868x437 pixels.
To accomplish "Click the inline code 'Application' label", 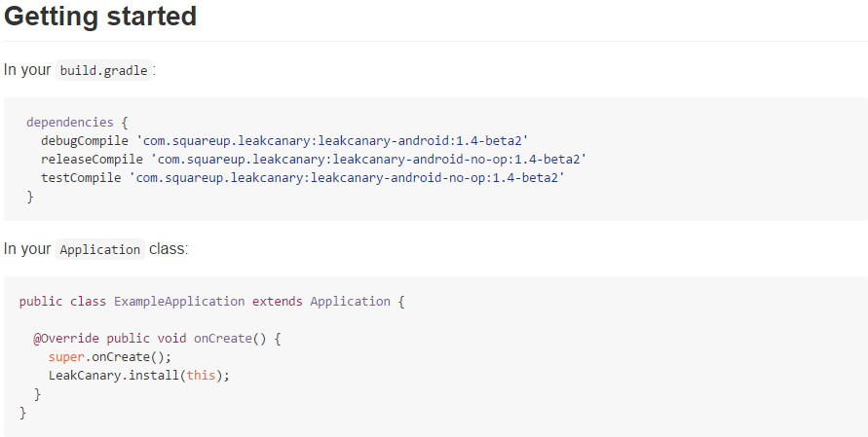I will click(100, 249).
